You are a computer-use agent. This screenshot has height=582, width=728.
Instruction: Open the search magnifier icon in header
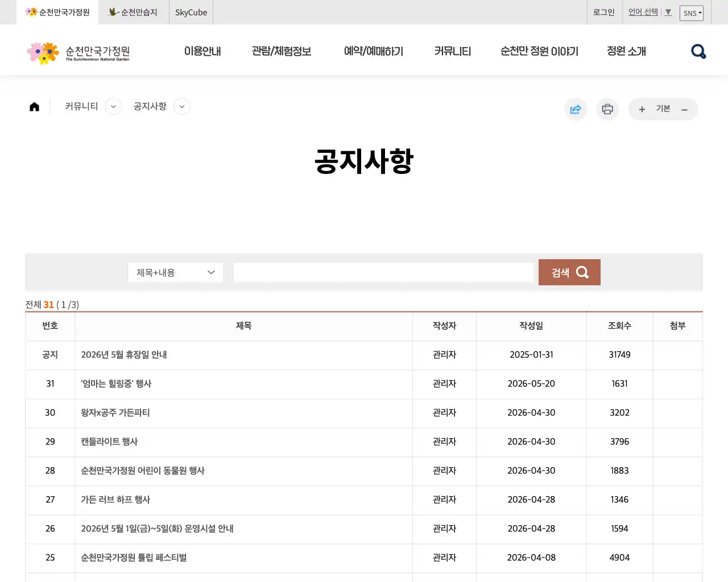[698, 52]
